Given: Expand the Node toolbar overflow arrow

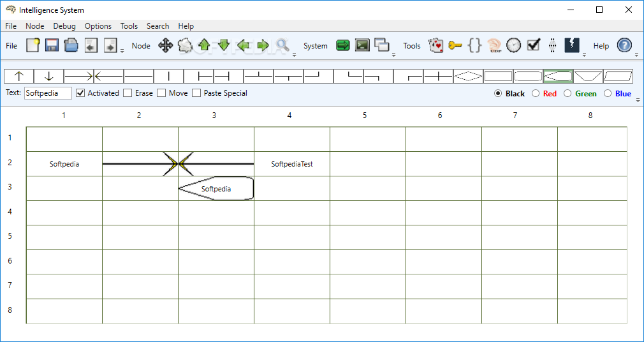Looking at the screenshot, I should [x=294, y=54].
